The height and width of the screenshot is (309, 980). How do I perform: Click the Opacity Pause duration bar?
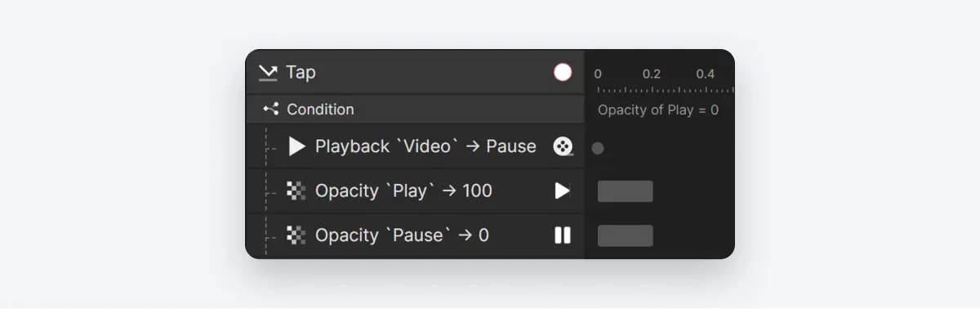point(626,235)
